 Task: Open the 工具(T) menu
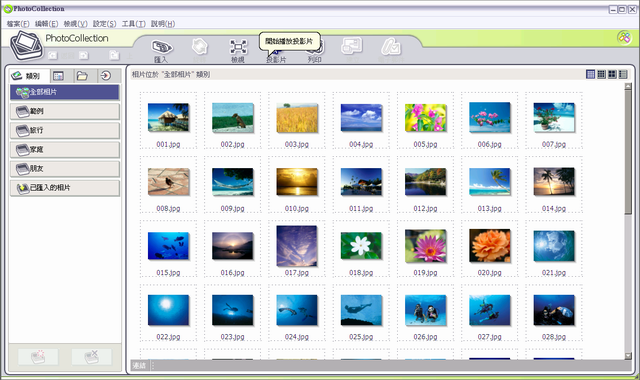pos(133,24)
